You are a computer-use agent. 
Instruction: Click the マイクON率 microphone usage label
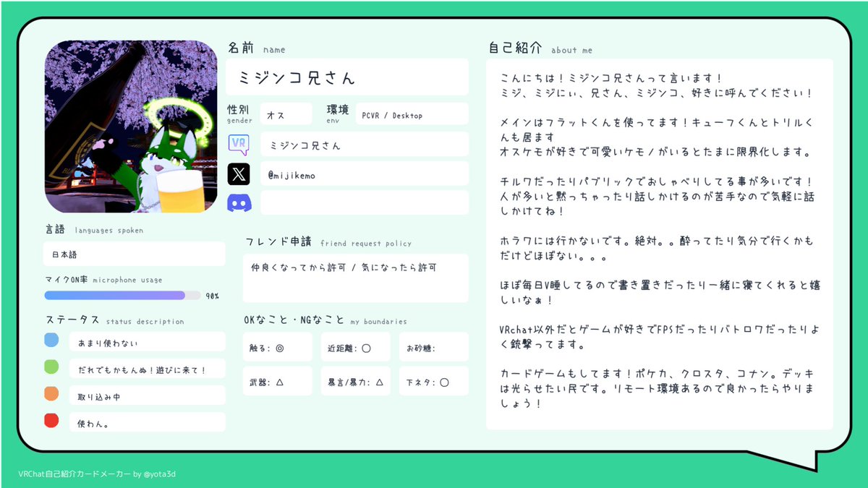tap(103, 279)
